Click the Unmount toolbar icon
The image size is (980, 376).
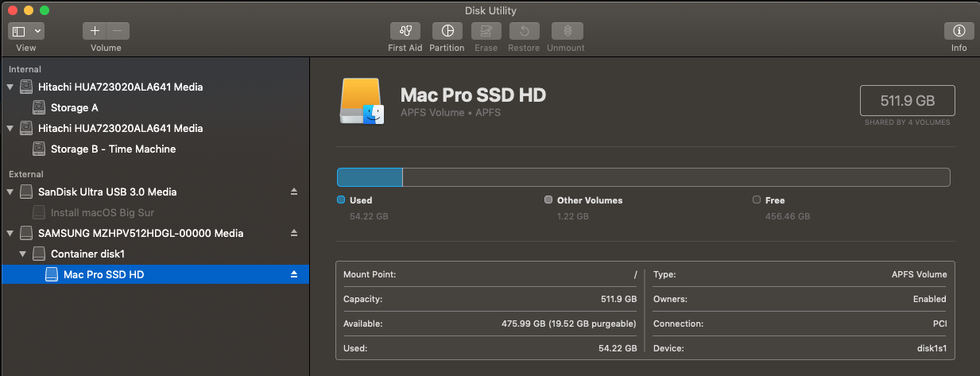pyautogui.click(x=567, y=31)
